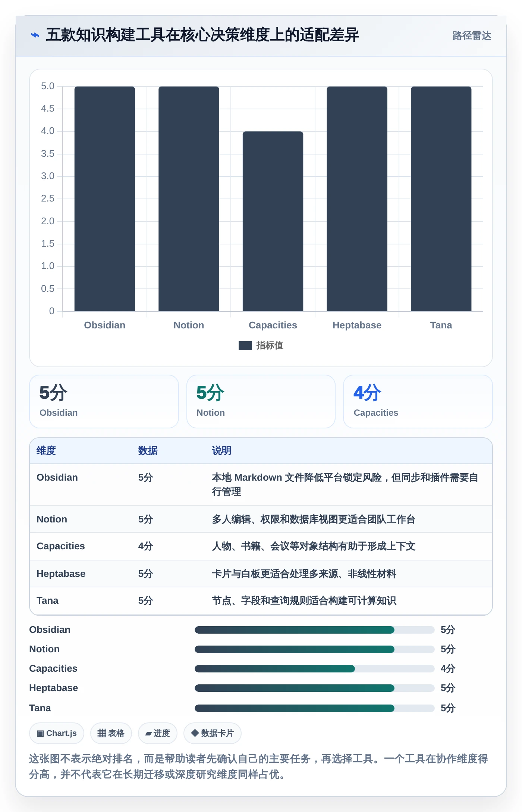Click the Notion x-axis label
Viewport: 522px width, 812px height.
[x=189, y=325]
